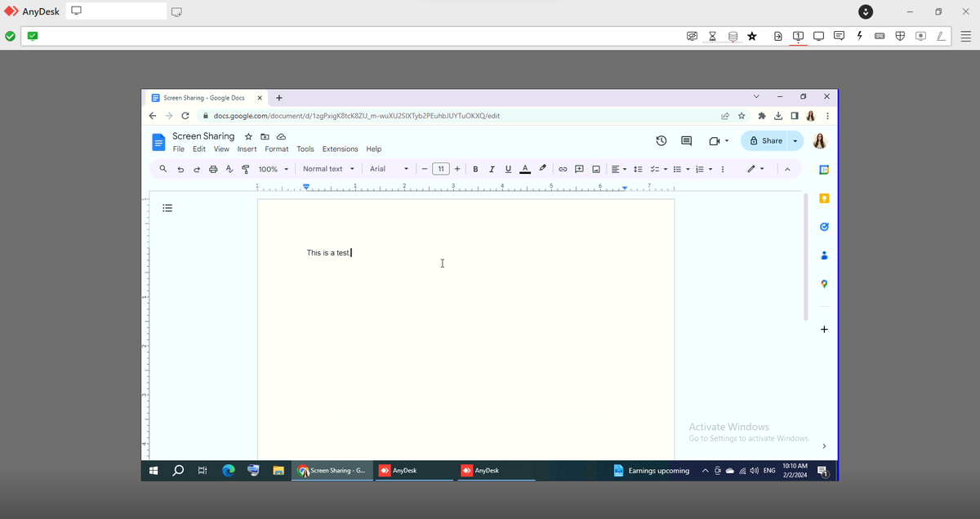The image size is (980, 519).
Task: Open the insert image icon
Action: coord(595,169)
